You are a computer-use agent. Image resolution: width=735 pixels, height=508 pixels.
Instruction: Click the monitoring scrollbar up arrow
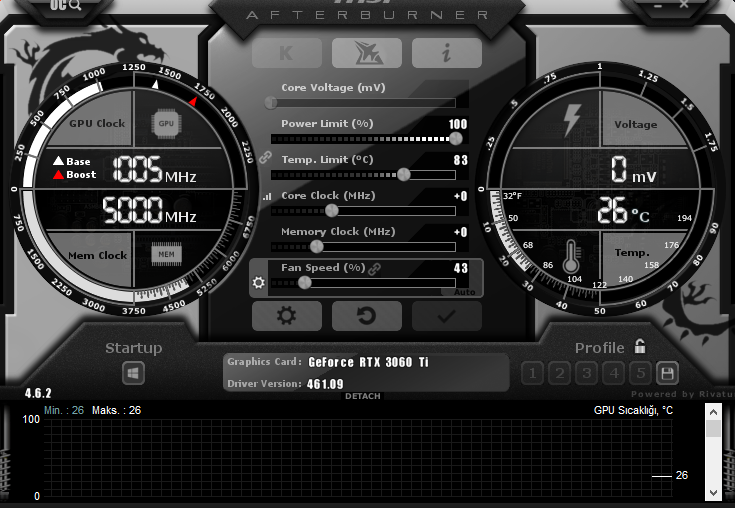click(713, 412)
